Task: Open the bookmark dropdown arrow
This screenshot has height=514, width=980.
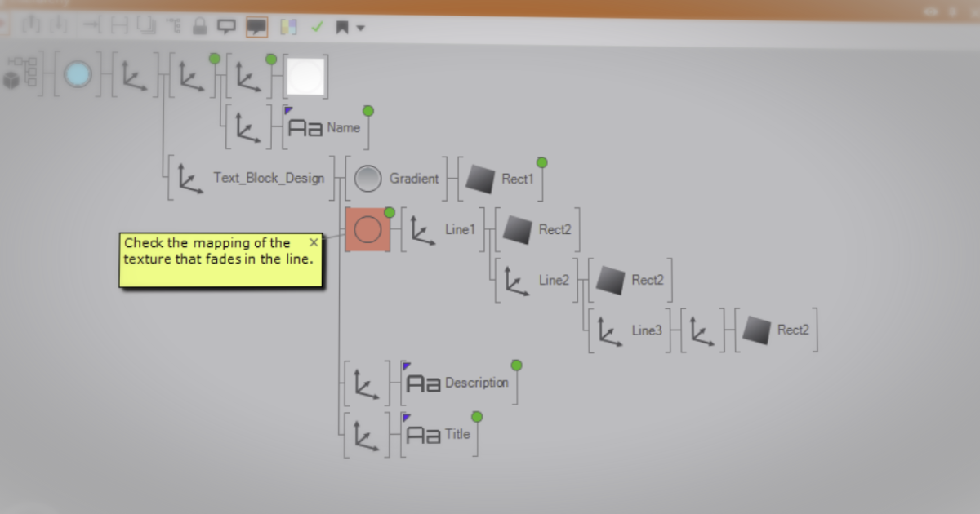Action: pos(360,29)
